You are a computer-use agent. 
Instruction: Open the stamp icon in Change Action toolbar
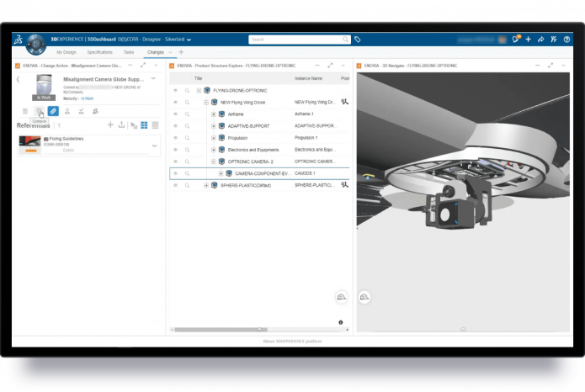[x=67, y=111]
